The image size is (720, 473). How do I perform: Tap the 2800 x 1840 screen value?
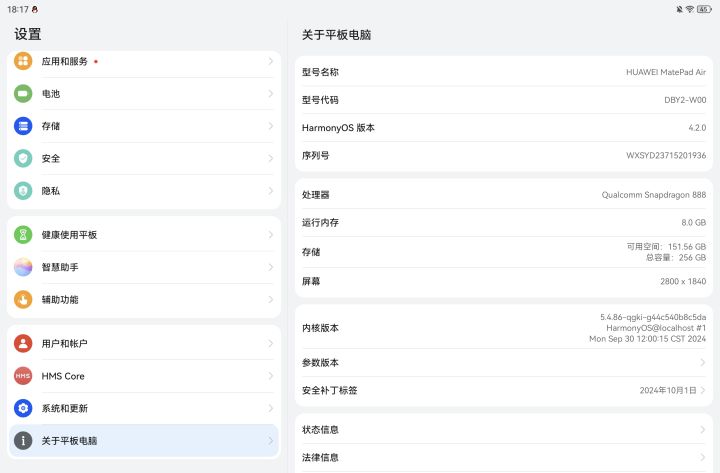click(683, 282)
